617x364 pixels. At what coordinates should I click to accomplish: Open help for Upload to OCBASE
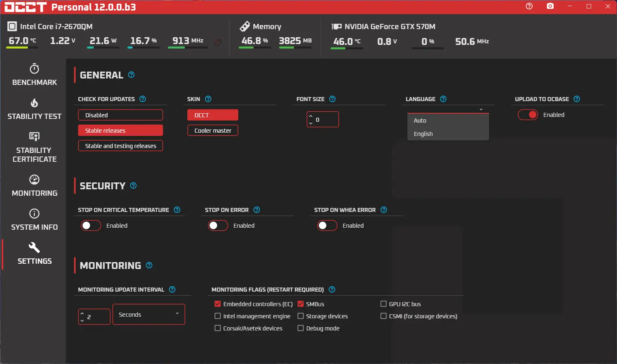[577, 99]
